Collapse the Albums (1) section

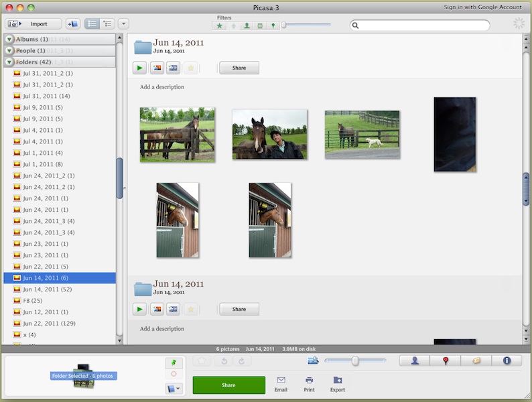[x=9, y=39]
